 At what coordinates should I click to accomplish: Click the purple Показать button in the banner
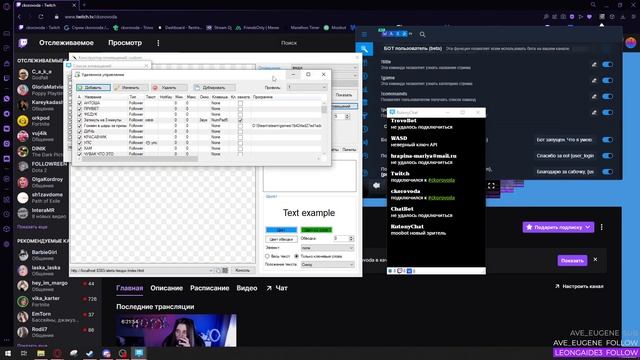tap(572, 260)
